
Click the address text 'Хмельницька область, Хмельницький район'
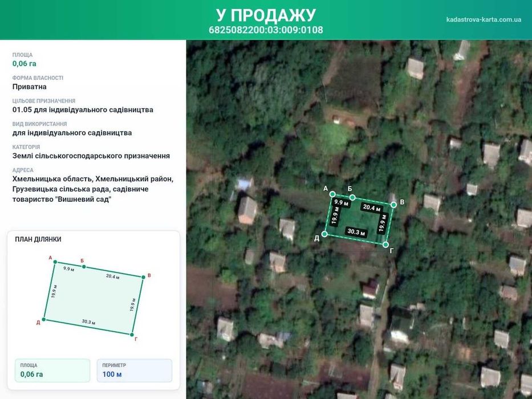pyautogui.click(x=93, y=179)
